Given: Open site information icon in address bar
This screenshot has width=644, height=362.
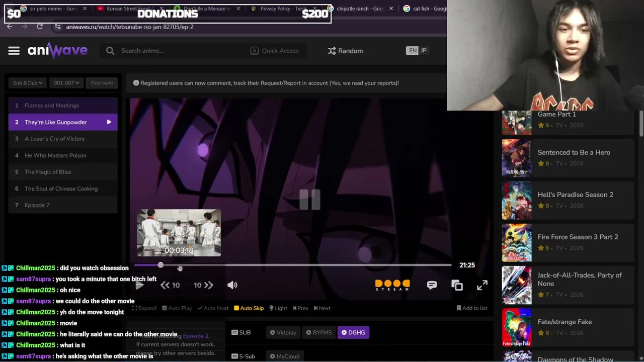Looking at the screenshot, I should click(x=57, y=27).
